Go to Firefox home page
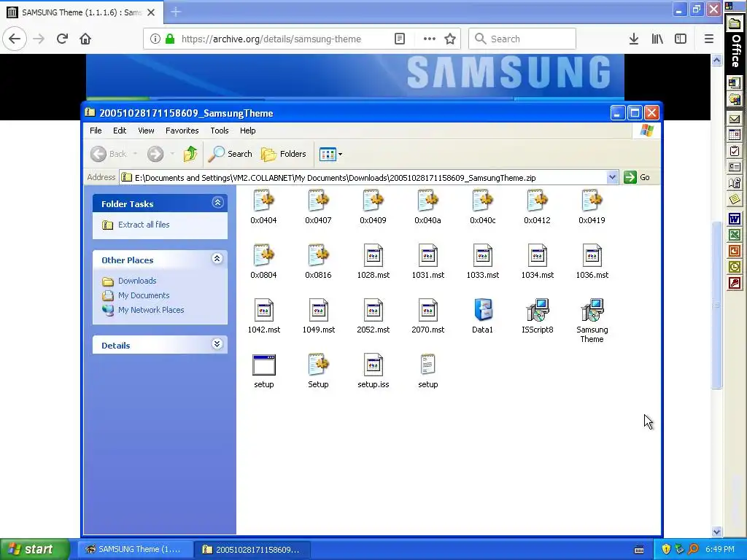This screenshot has height=560, width=747. click(85, 39)
